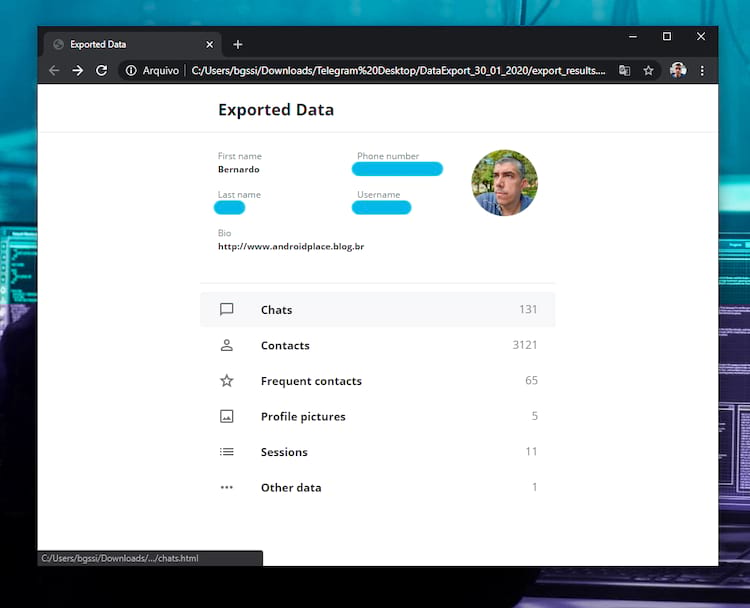Open a new browser tab
The height and width of the screenshot is (608, 750).
point(238,45)
